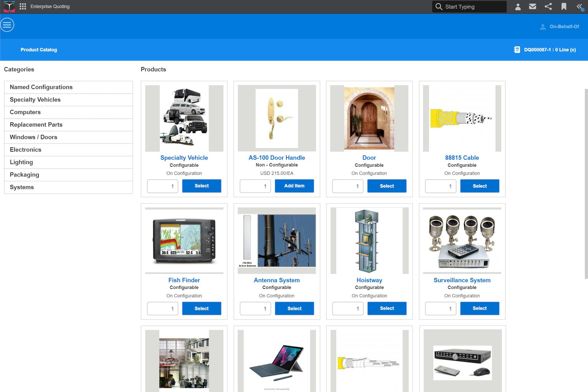The height and width of the screenshot is (392, 588).
Task: Click Select button for Specialty Vehicle
Action: [202, 186]
